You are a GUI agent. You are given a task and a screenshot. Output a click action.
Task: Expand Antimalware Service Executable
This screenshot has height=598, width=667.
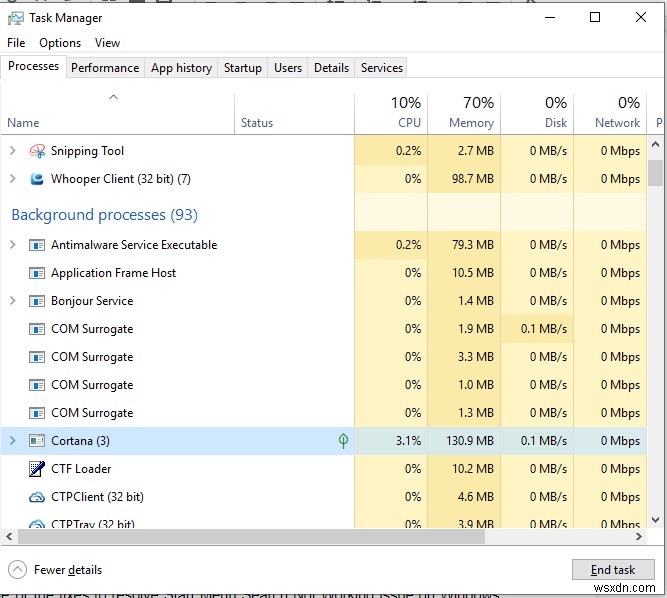(13, 245)
